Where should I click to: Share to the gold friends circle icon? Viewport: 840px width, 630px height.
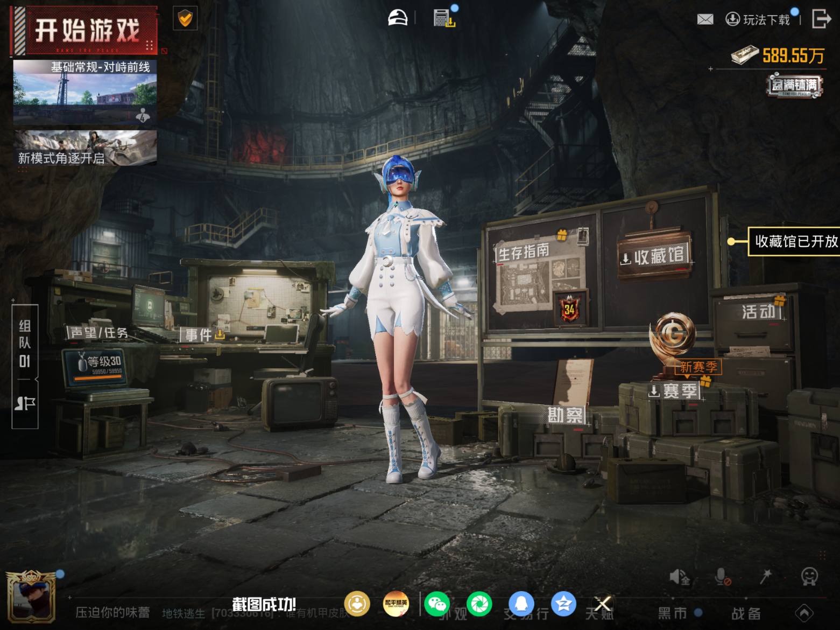click(357, 604)
